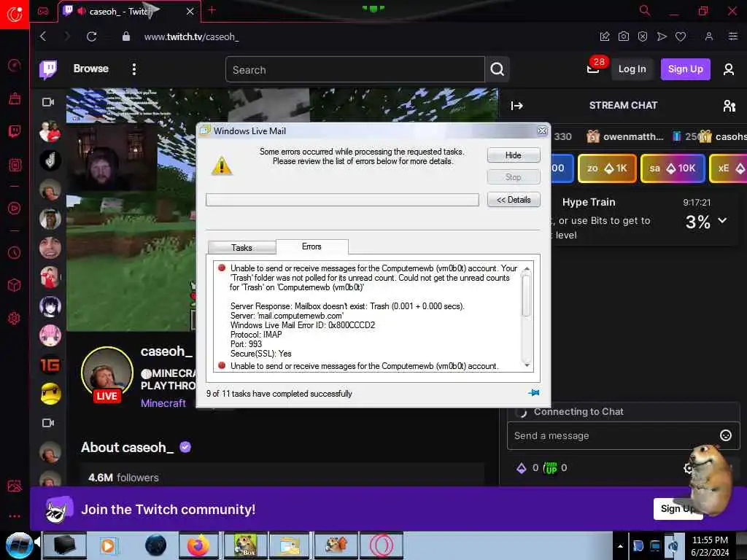Reload the Twitch page
Viewport: 747px width, 560px height.
click(x=91, y=36)
